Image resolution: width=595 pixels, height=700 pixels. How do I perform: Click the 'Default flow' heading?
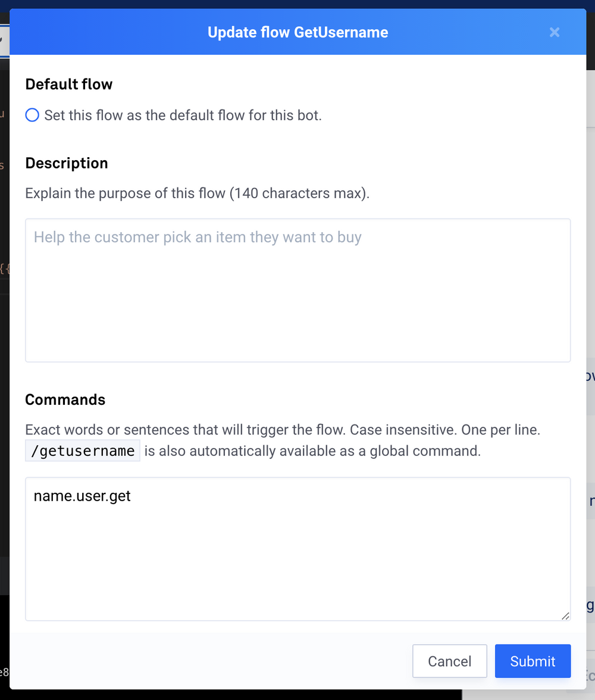[69, 85]
